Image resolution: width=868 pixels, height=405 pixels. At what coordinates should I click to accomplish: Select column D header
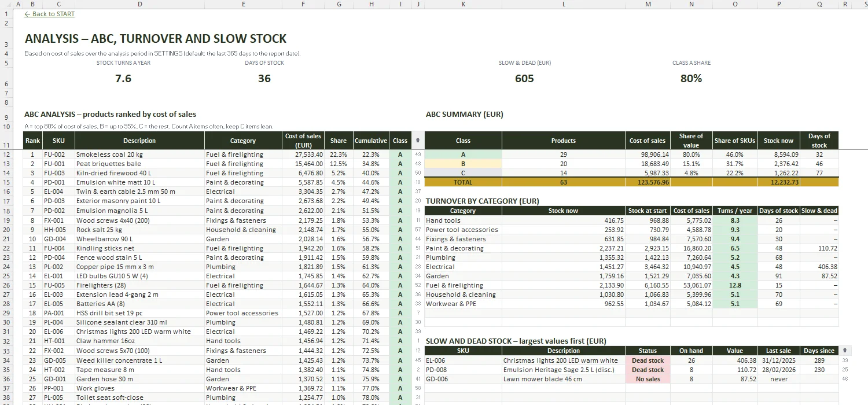click(139, 4)
